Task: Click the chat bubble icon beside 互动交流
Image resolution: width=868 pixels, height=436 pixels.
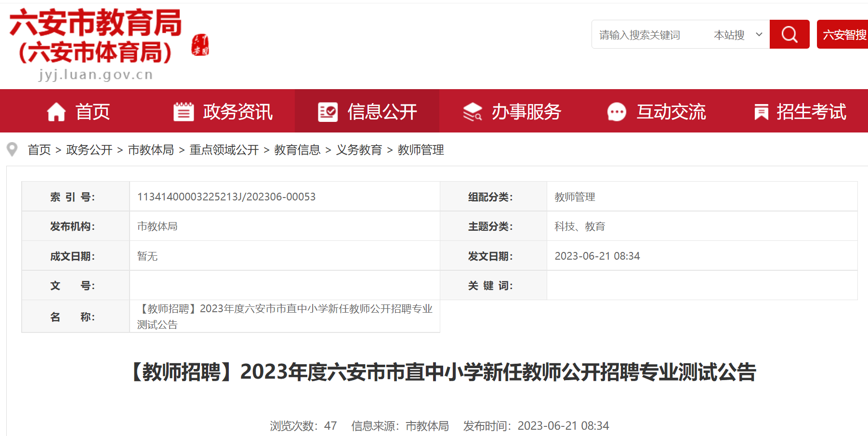Action: [x=617, y=112]
